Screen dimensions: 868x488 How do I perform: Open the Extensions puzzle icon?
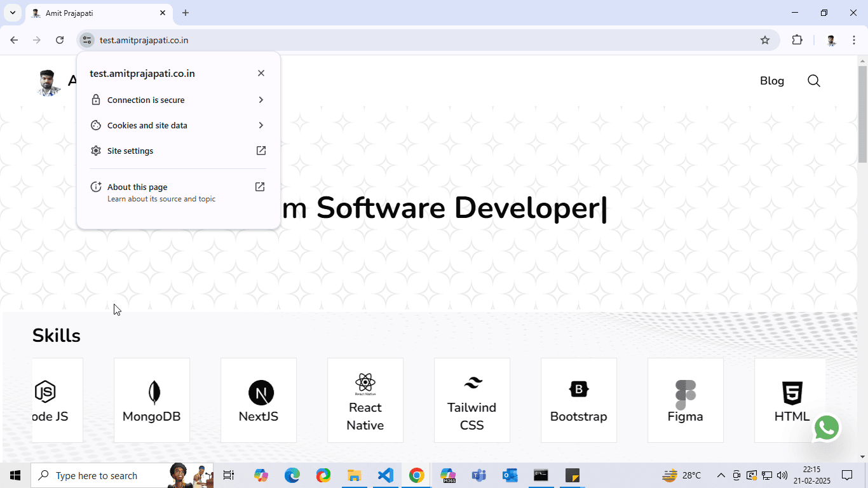click(797, 40)
